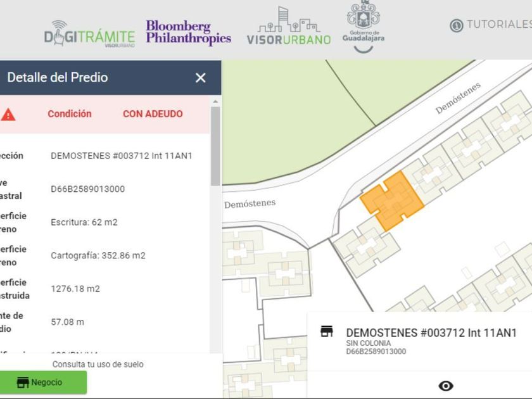This screenshot has width=532, height=399.
Task: Click the green park area on the map
Action: pos(285,120)
